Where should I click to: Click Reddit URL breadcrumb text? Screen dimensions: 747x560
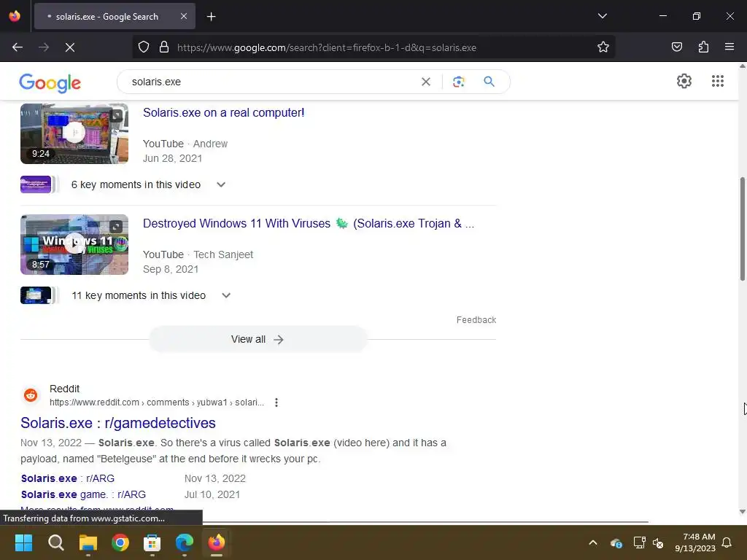coord(157,402)
